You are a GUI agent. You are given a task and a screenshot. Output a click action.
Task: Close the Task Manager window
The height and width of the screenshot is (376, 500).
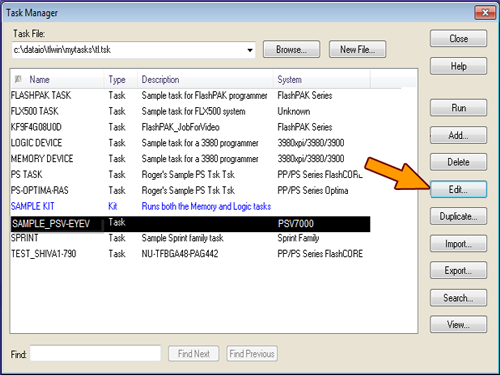coord(485,13)
